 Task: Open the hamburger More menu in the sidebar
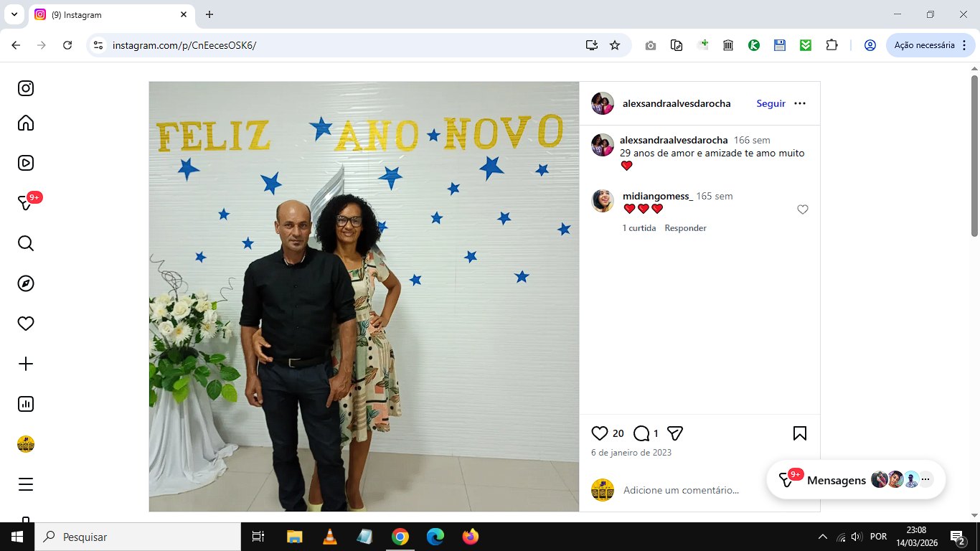click(x=26, y=484)
